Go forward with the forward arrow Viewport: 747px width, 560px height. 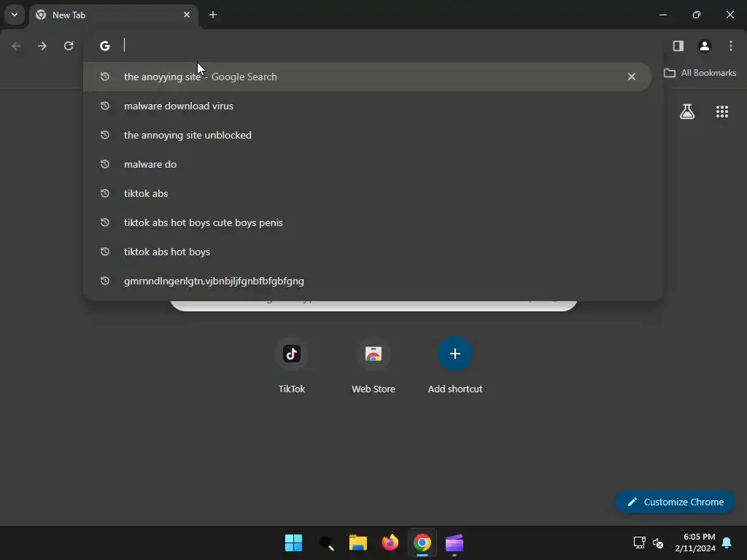coord(42,46)
